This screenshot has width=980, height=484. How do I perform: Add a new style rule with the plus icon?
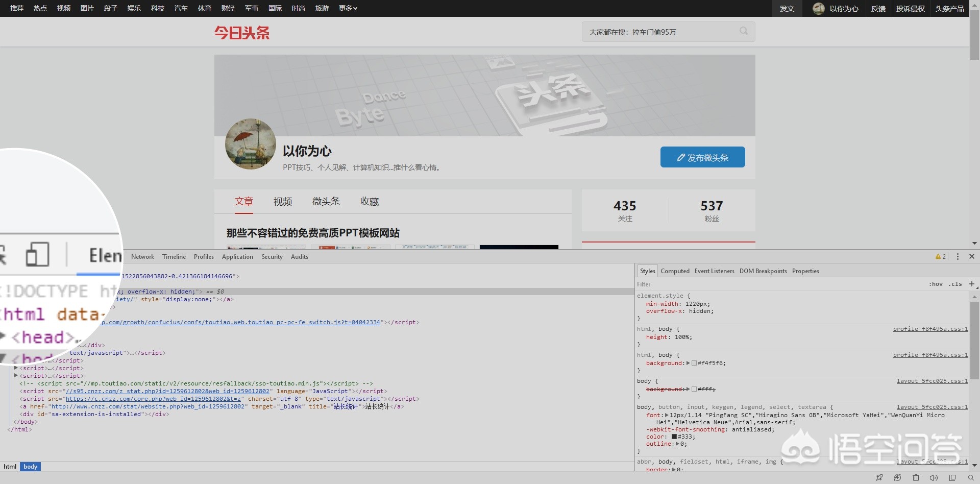[971, 284]
